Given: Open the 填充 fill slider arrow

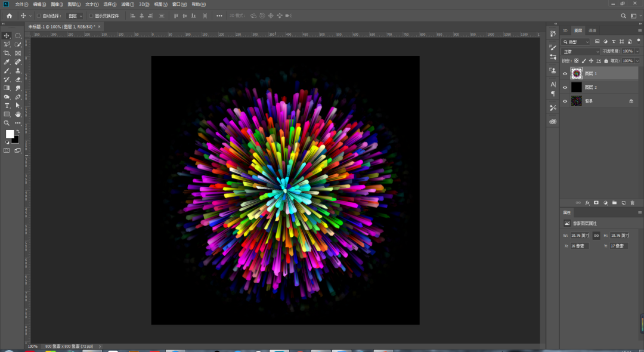Looking at the screenshot, I should click(637, 61).
